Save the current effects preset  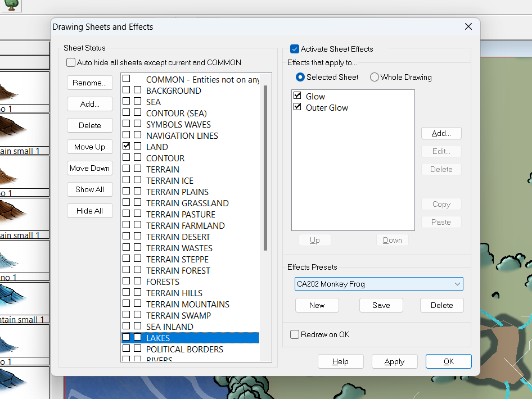tap(381, 305)
